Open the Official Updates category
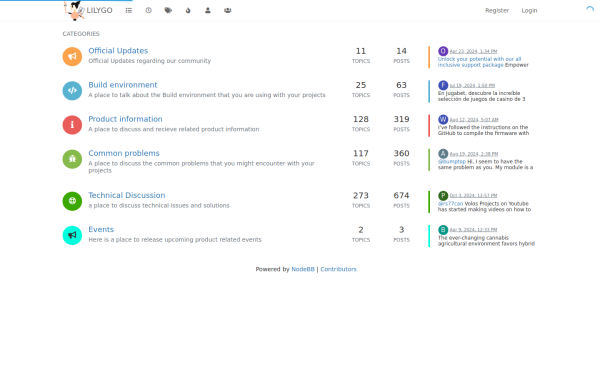Viewport: 600px width, 375px height. point(118,51)
